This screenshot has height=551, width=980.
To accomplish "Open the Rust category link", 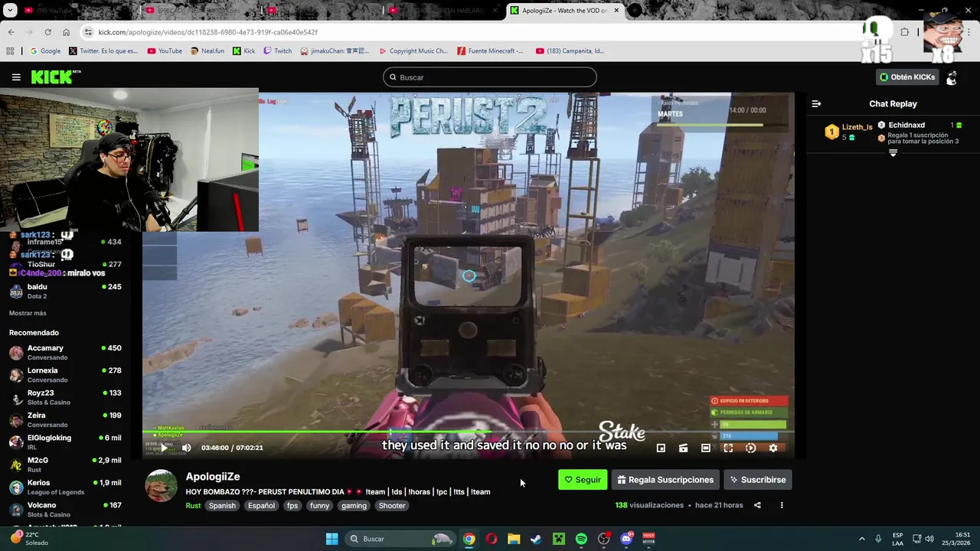I will coord(193,505).
